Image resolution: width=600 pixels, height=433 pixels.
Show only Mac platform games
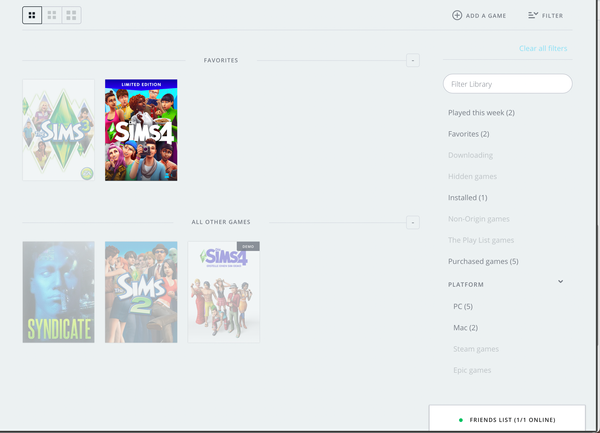465,328
